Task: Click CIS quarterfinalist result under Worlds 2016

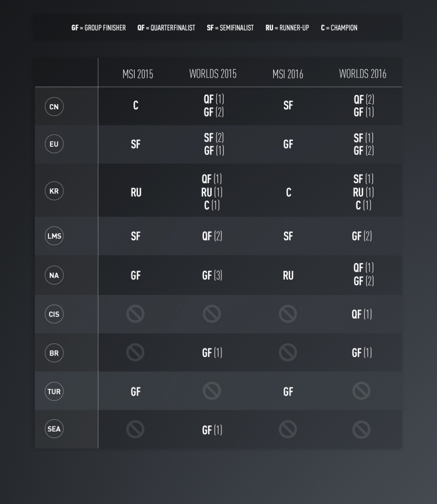Action: click(x=362, y=314)
